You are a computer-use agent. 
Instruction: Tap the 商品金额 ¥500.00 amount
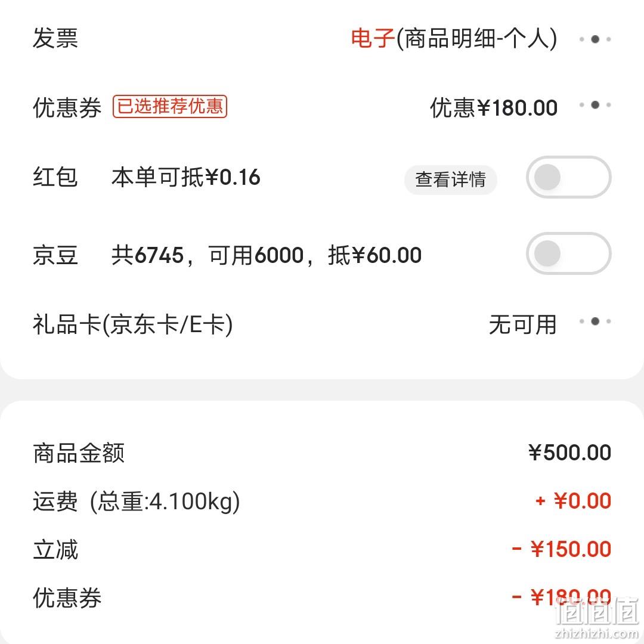569,453
